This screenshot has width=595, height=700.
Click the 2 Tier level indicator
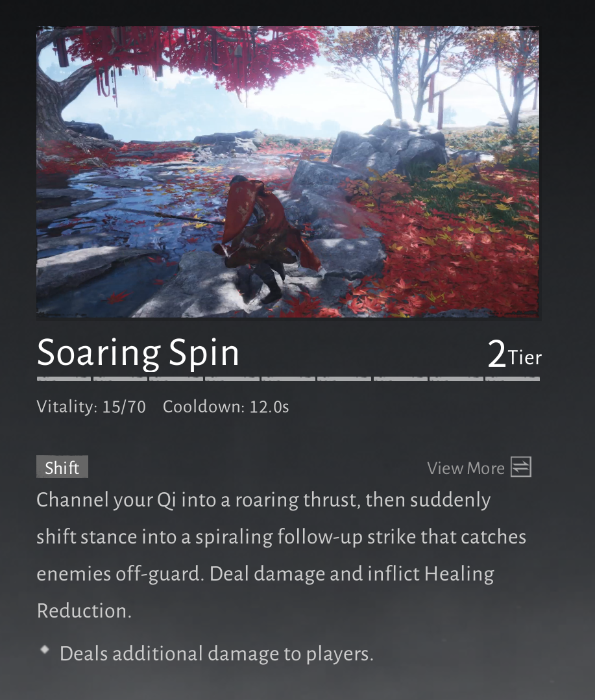[x=515, y=354]
